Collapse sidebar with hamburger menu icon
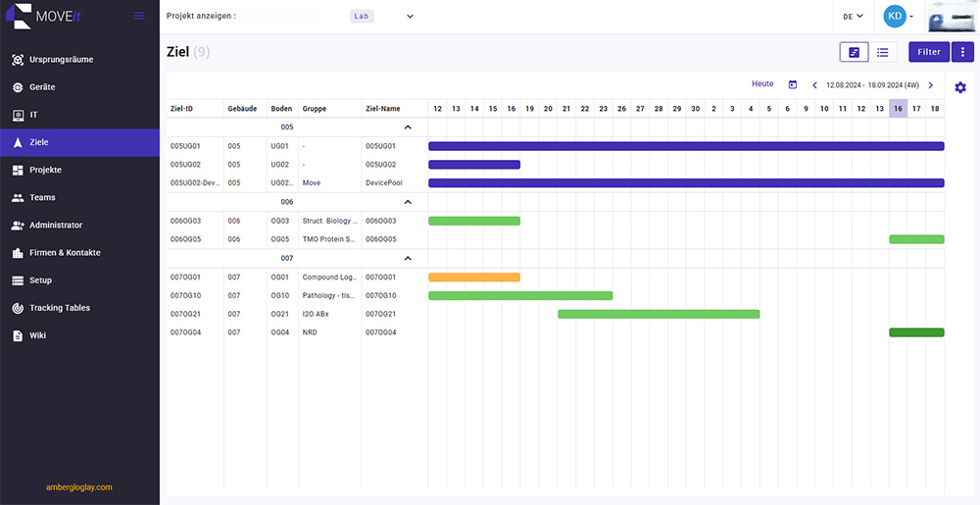980x505 pixels. 139,17
